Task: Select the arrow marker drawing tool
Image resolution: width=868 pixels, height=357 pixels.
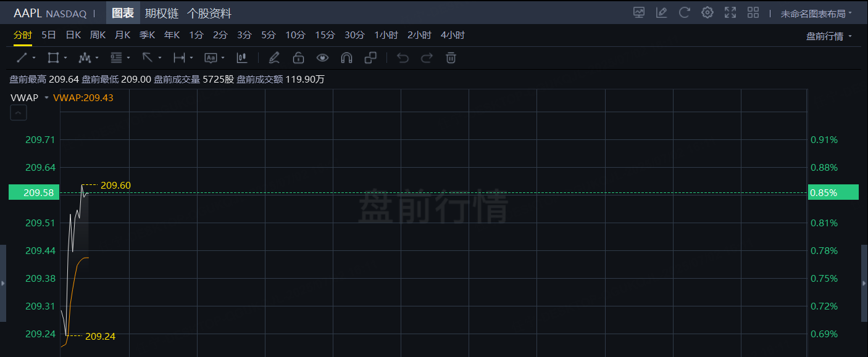Action: tap(148, 58)
